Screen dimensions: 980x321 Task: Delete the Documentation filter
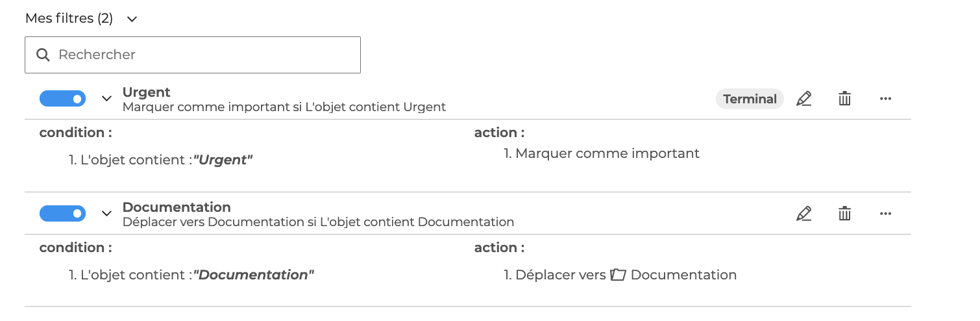click(844, 213)
